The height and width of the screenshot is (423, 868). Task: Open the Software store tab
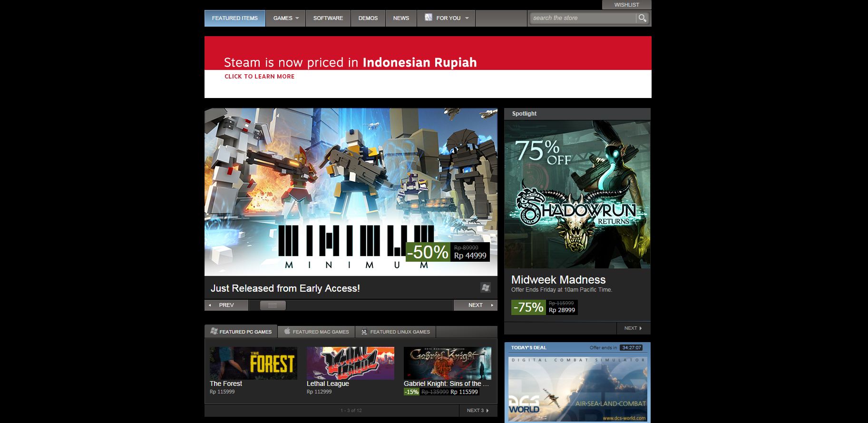(328, 18)
